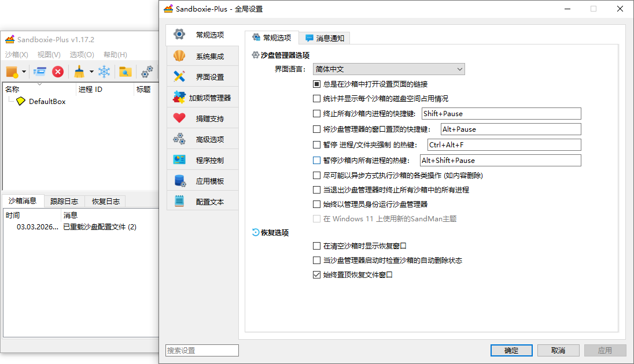The height and width of the screenshot is (364, 634).
Task: Switch to the 消息通知 tab
Action: coord(325,38)
